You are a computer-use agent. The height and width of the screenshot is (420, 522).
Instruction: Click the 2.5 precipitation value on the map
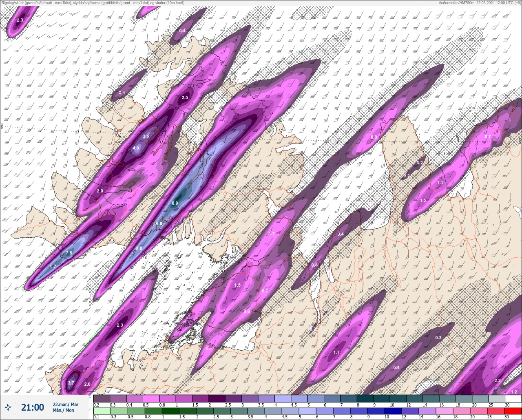click(185, 97)
